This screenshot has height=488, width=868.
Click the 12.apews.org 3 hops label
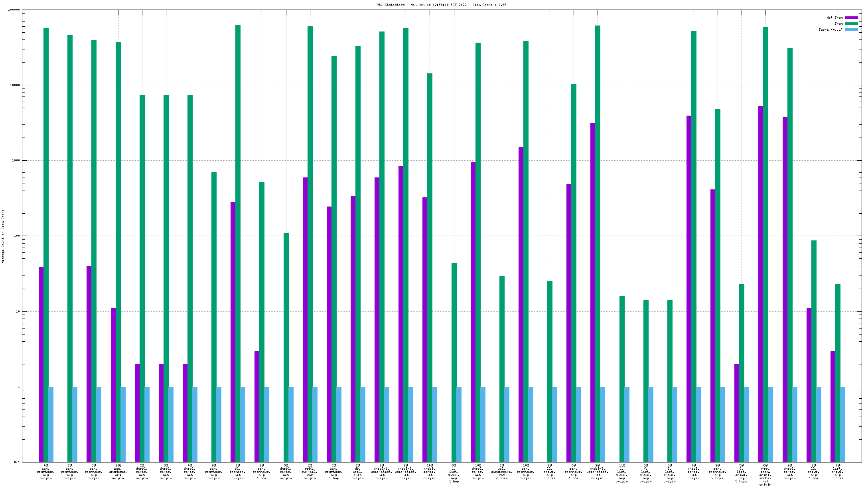click(x=550, y=472)
